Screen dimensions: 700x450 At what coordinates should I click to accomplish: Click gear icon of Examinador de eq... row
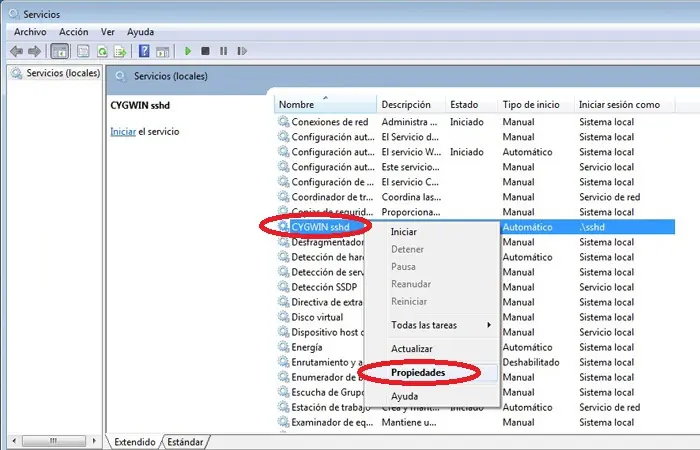[x=283, y=422]
